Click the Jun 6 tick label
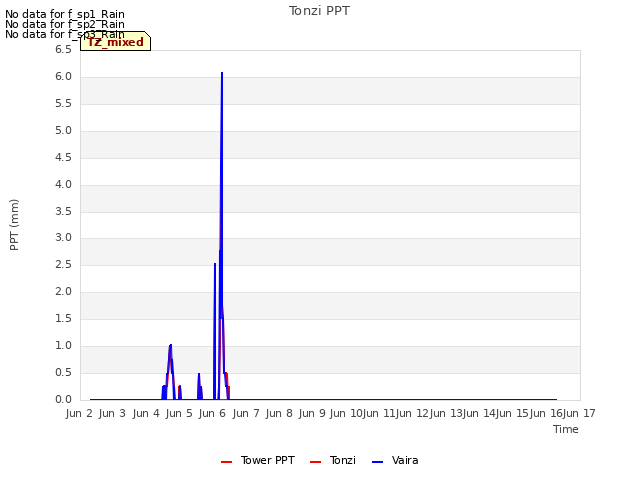Screen dimensions: 640x480 click(212, 413)
